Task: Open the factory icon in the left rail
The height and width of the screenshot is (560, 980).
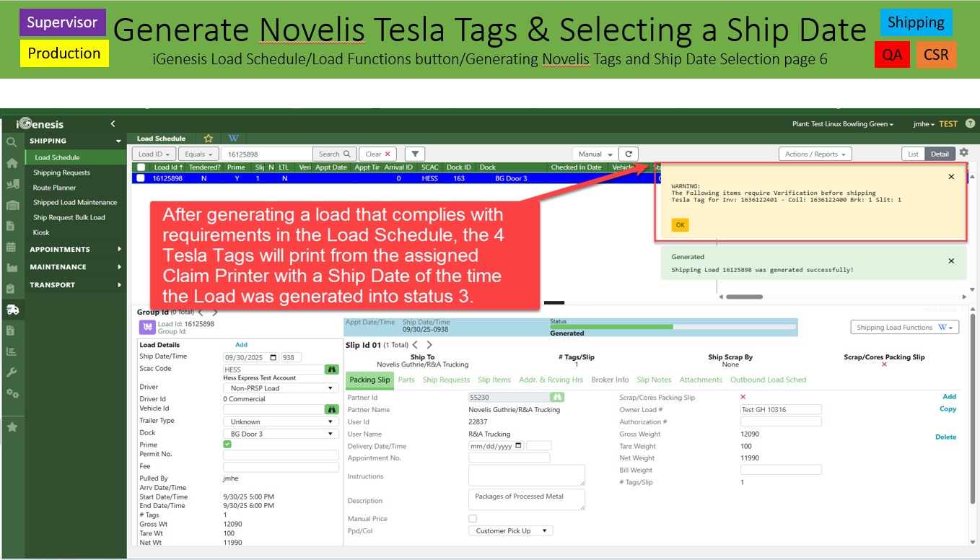Action: (x=12, y=268)
